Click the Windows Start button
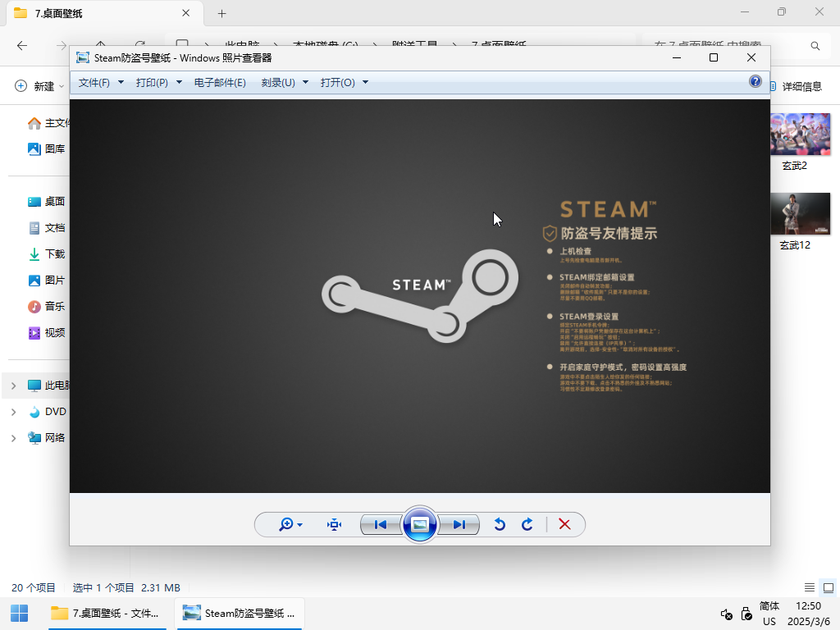Image resolution: width=840 pixels, height=630 pixels. (19, 613)
